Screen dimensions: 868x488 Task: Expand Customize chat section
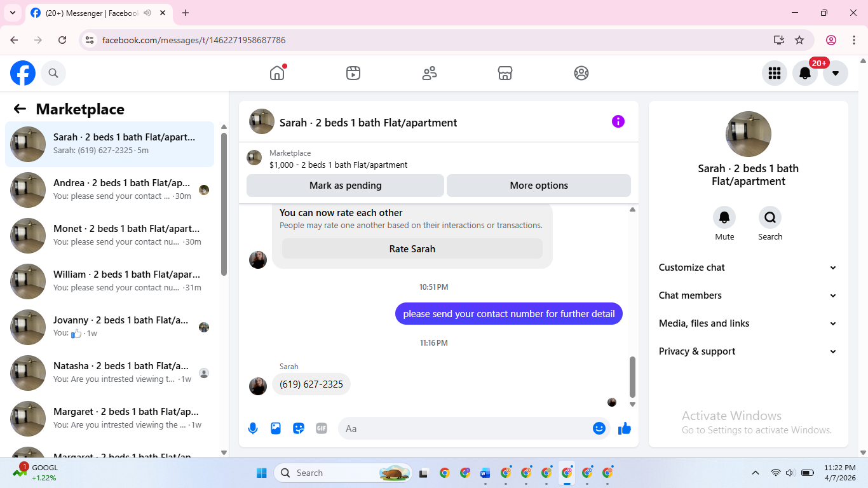748,268
